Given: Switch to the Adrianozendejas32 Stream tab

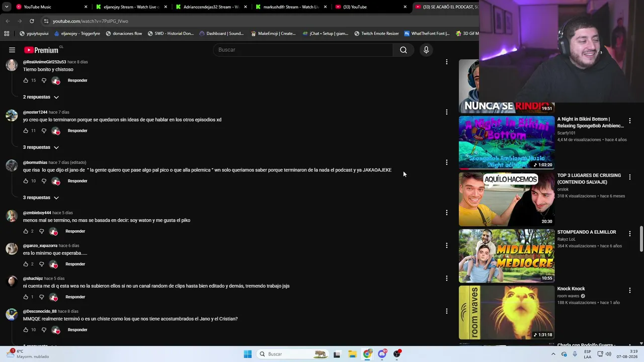Looking at the screenshot, I should tap(211, 7).
